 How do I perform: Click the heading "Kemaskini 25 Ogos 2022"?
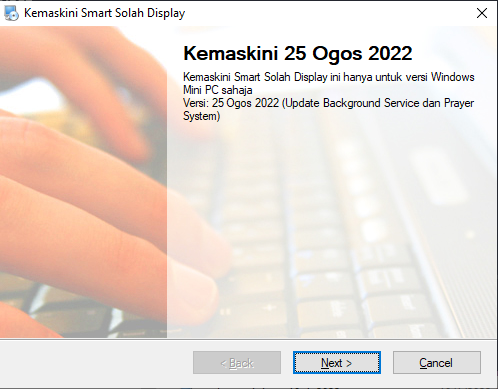pyautogui.click(x=298, y=53)
